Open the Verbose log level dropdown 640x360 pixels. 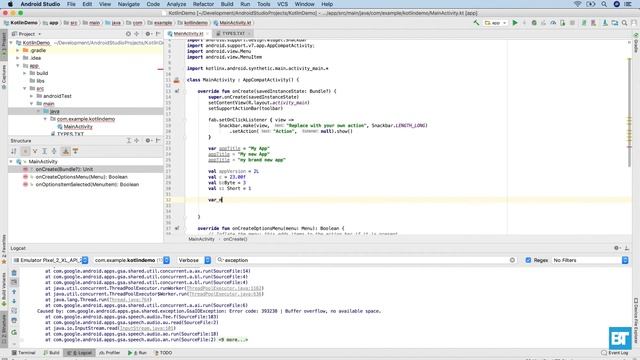pyautogui.click(x=193, y=260)
